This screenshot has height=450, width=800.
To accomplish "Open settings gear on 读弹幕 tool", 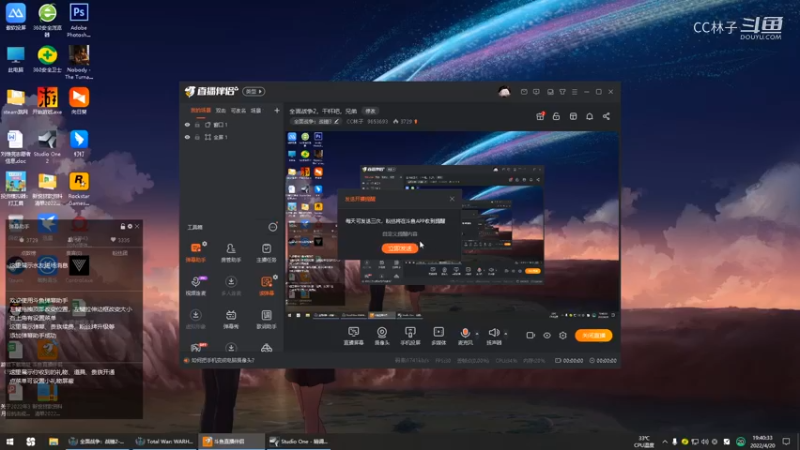I will coord(276,277).
